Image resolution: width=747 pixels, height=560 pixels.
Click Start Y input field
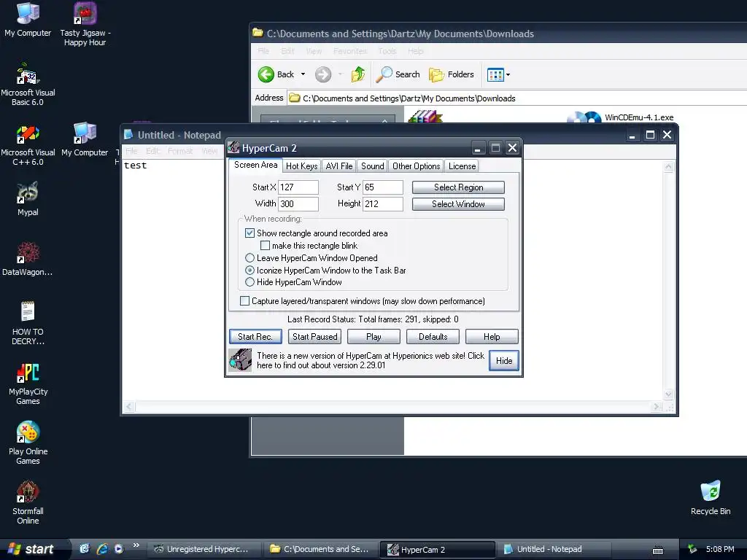383,187
